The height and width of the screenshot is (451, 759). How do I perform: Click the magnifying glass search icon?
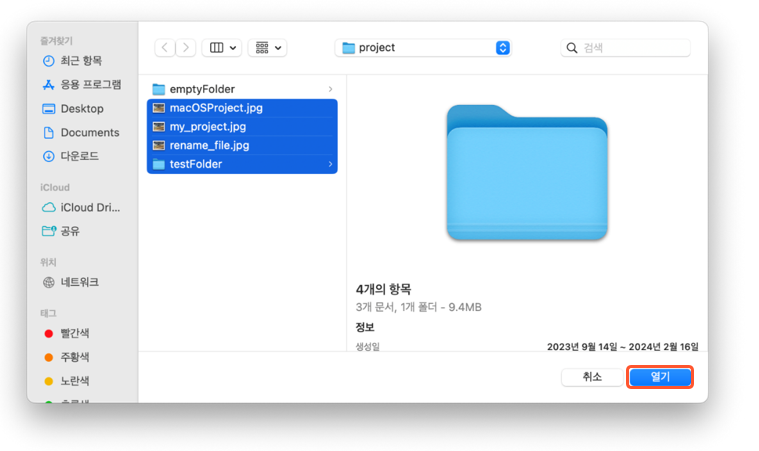click(x=572, y=48)
